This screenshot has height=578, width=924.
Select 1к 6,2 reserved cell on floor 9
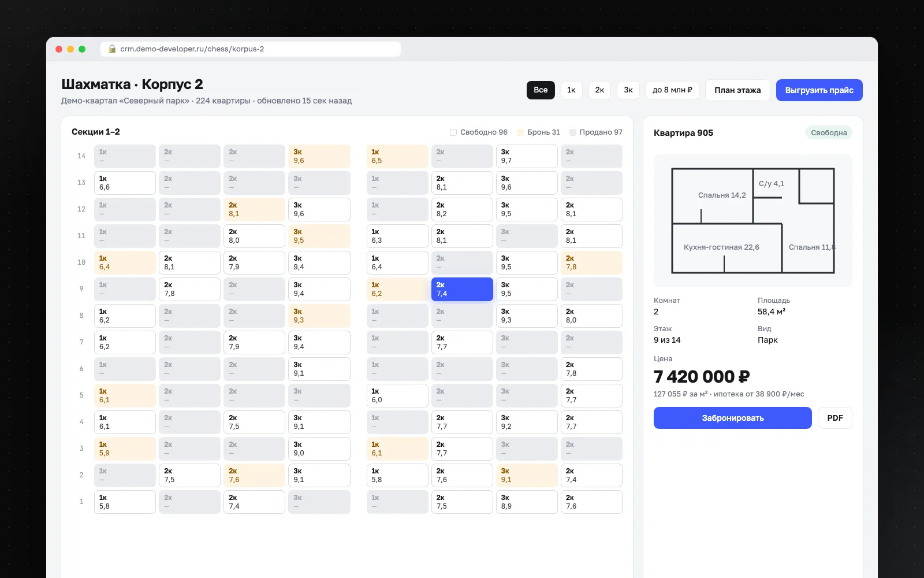[397, 289]
